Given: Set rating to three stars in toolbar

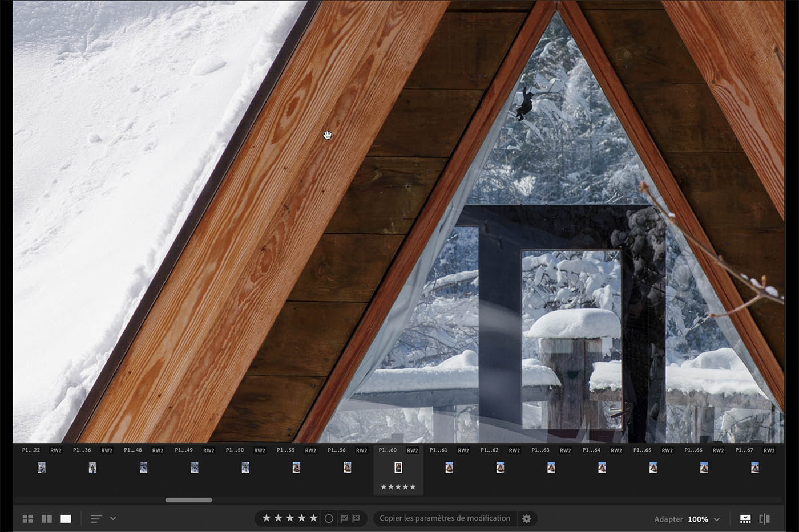Looking at the screenshot, I should click(290, 518).
